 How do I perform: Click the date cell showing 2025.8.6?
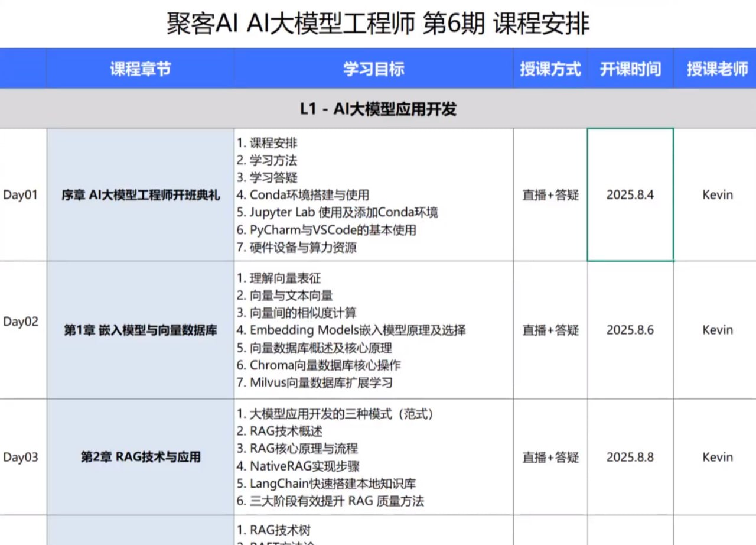click(630, 330)
